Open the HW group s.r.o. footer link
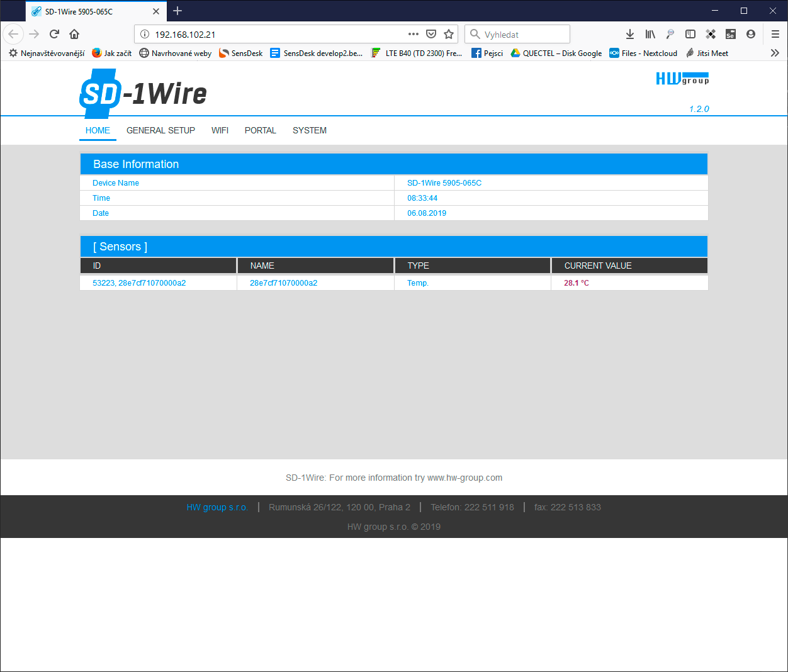The height and width of the screenshot is (672, 788). pos(217,507)
